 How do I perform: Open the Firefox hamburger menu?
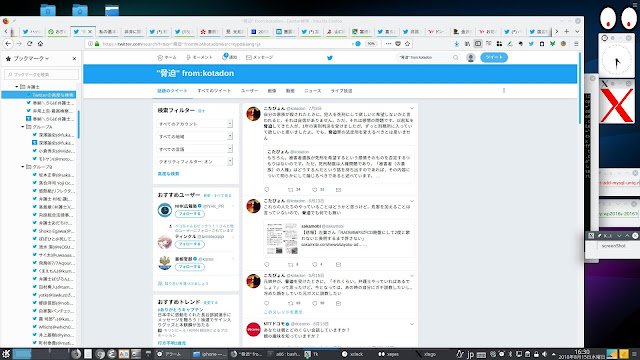pyautogui.click(x=576, y=44)
